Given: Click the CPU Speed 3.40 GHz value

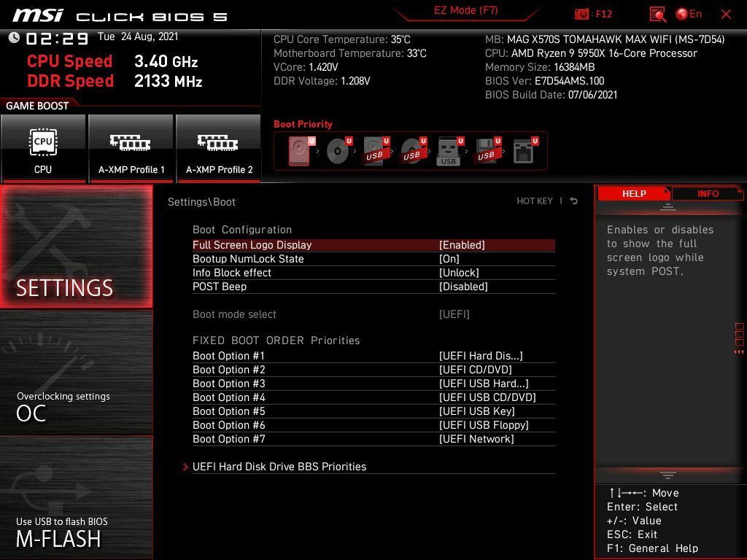Looking at the screenshot, I should coord(166,61).
